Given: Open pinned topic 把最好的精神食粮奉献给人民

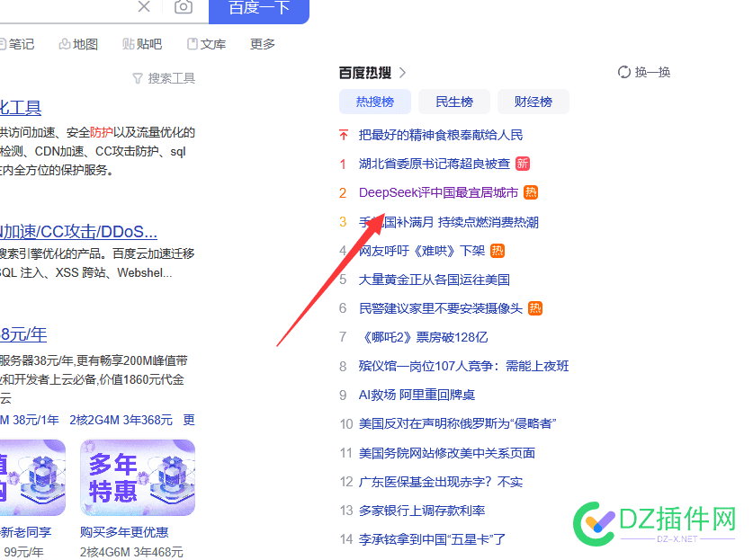Looking at the screenshot, I should tap(441, 135).
